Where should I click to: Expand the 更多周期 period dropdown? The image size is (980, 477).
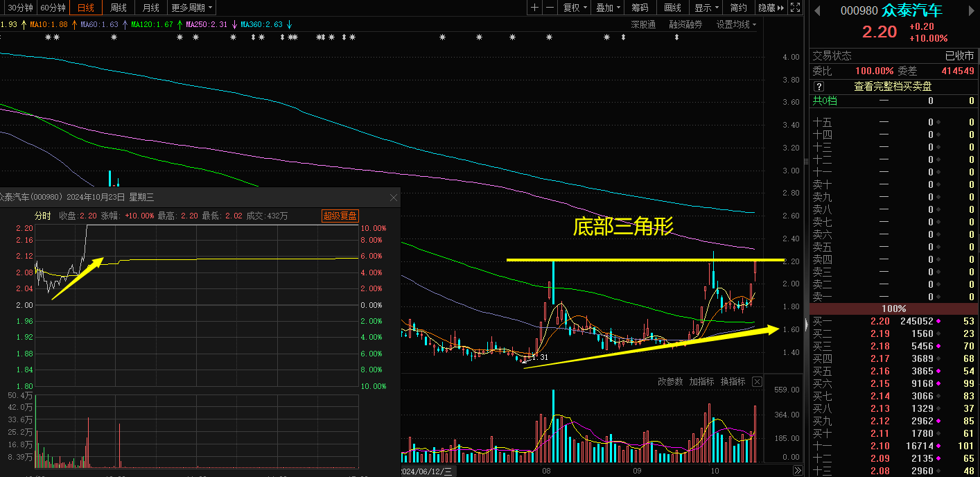(x=192, y=8)
